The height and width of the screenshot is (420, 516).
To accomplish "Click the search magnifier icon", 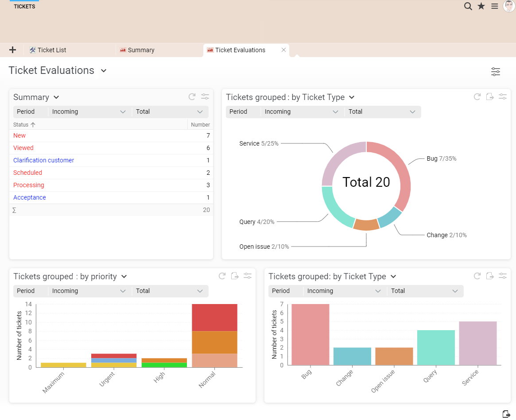I will pyautogui.click(x=468, y=6).
